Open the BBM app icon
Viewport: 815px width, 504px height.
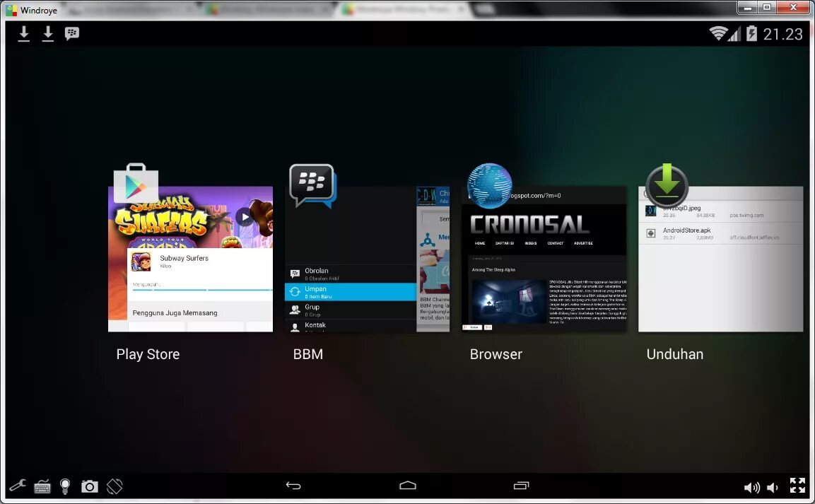click(313, 185)
